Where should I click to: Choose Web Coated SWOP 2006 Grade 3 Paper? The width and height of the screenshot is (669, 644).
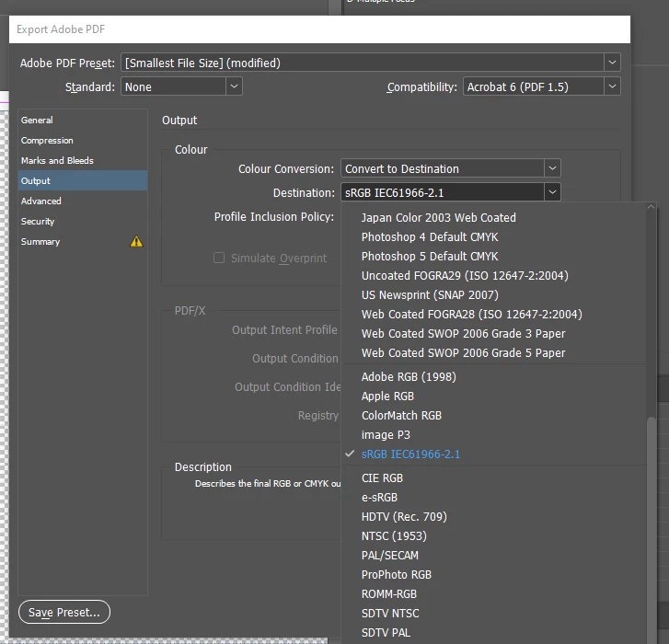493,334
